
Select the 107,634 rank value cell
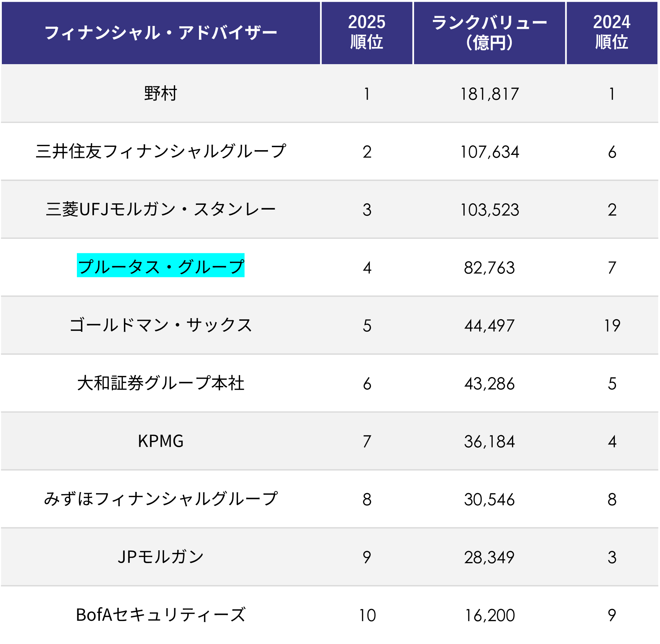point(489,152)
